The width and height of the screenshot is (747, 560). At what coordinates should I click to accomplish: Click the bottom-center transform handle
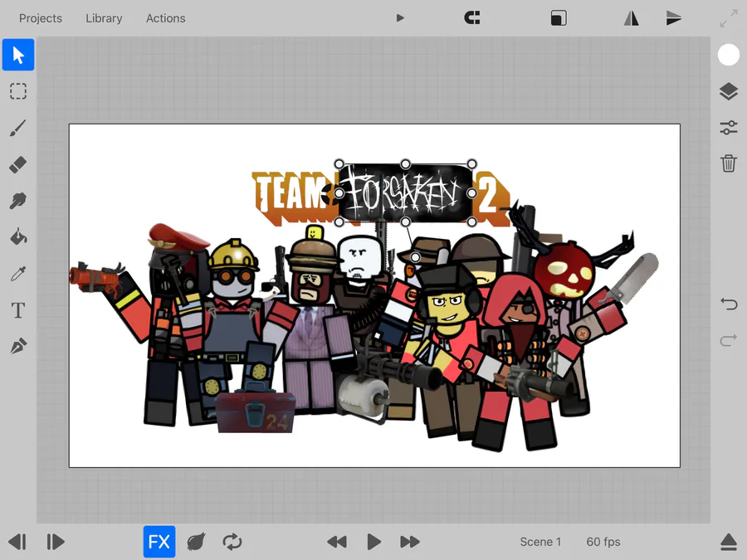point(405,222)
